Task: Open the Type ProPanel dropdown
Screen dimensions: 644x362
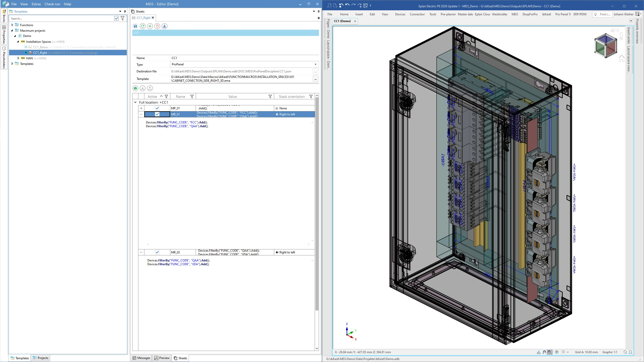Action: tap(315, 64)
